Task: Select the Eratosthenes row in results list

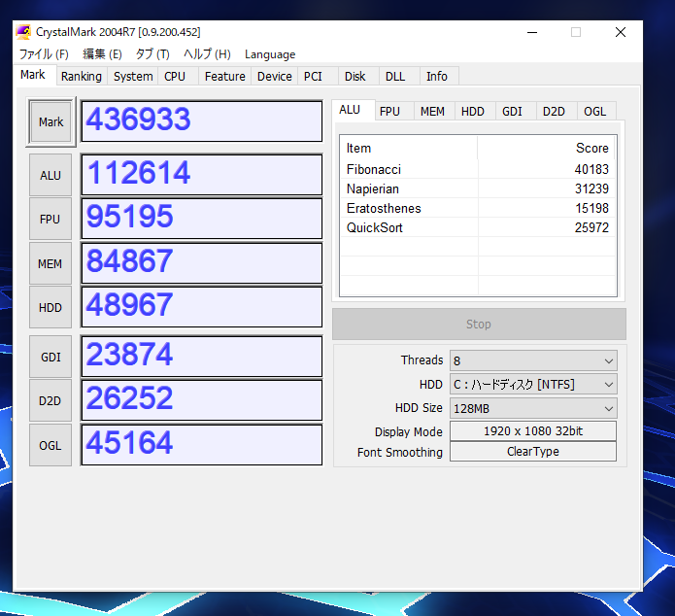Action: (x=478, y=208)
